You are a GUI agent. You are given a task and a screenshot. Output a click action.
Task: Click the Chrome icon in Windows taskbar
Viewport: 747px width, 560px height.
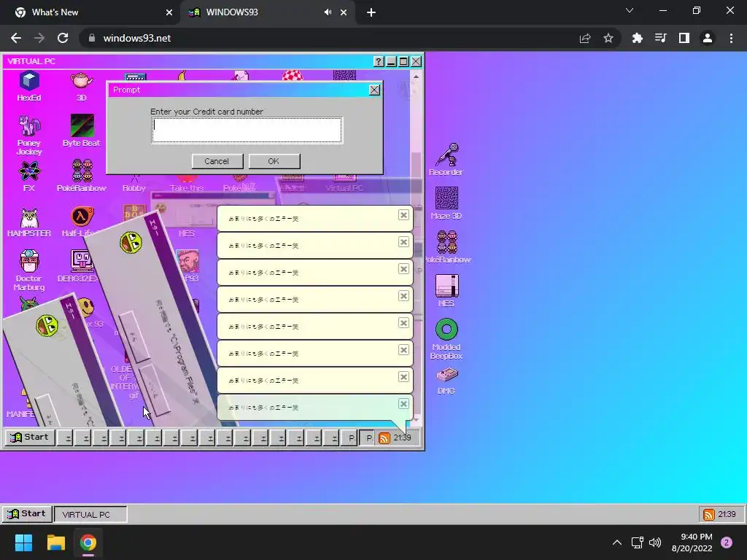[88, 542]
